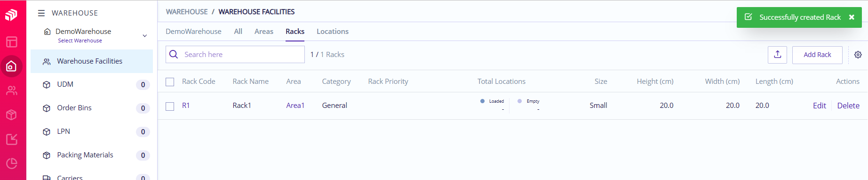Open the dashboard layout icon in the sidebar
The image size is (868, 180).
click(12, 42)
